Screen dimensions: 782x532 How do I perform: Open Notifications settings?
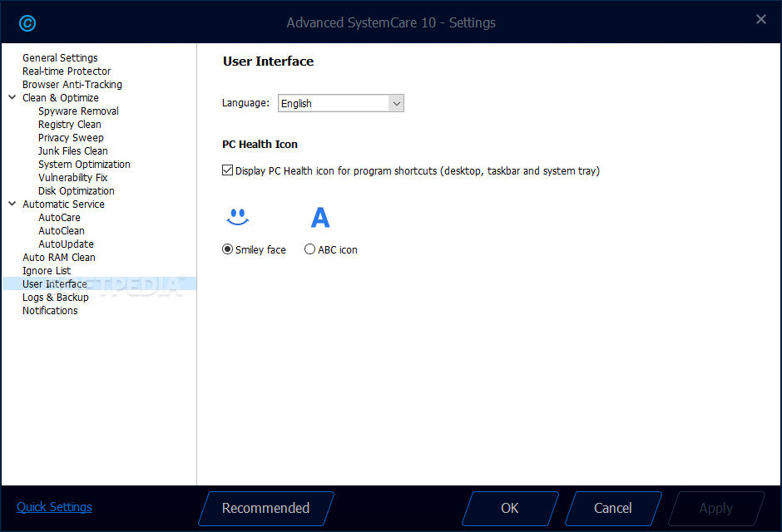[x=50, y=311]
